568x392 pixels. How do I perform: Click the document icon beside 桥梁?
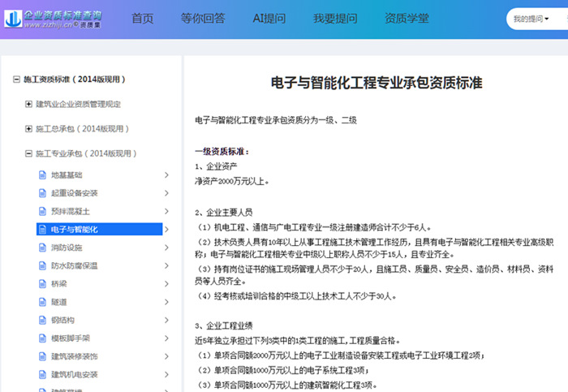click(x=42, y=284)
